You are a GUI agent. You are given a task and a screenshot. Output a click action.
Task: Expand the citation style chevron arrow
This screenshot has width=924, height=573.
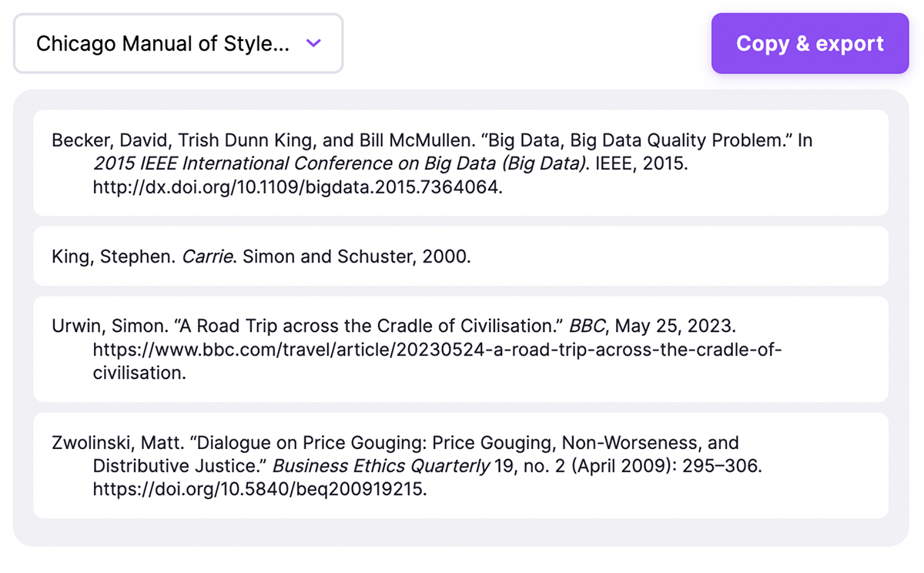coord(313,43)
